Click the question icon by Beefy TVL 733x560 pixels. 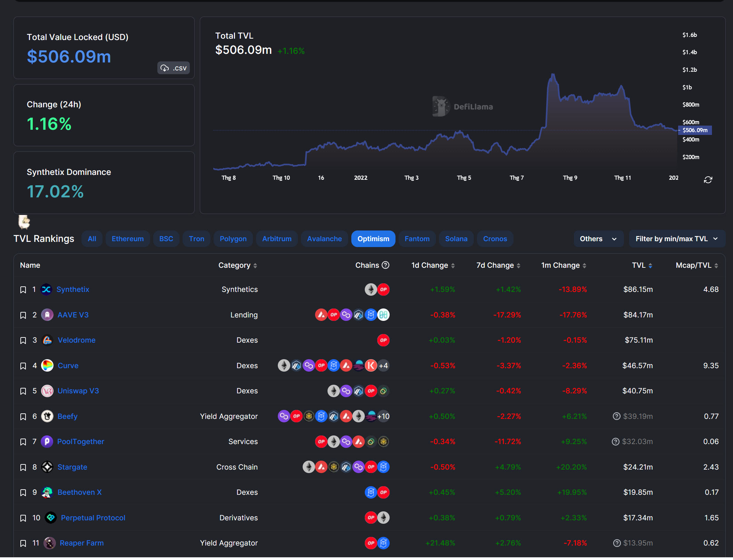click(x=616, y=416)
